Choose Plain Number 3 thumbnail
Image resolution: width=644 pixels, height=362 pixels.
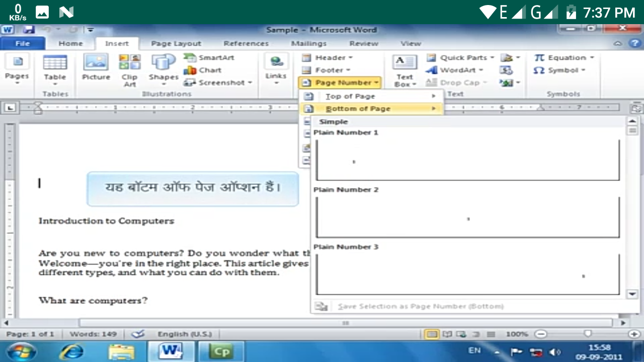click(x=468, y=275)
